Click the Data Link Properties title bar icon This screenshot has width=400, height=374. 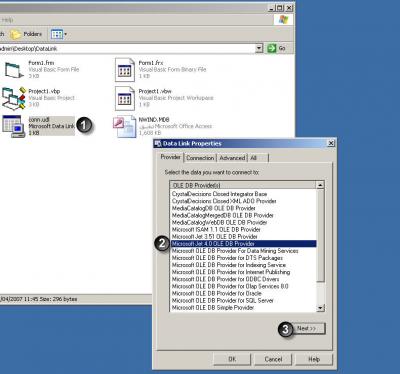point(158,143)
